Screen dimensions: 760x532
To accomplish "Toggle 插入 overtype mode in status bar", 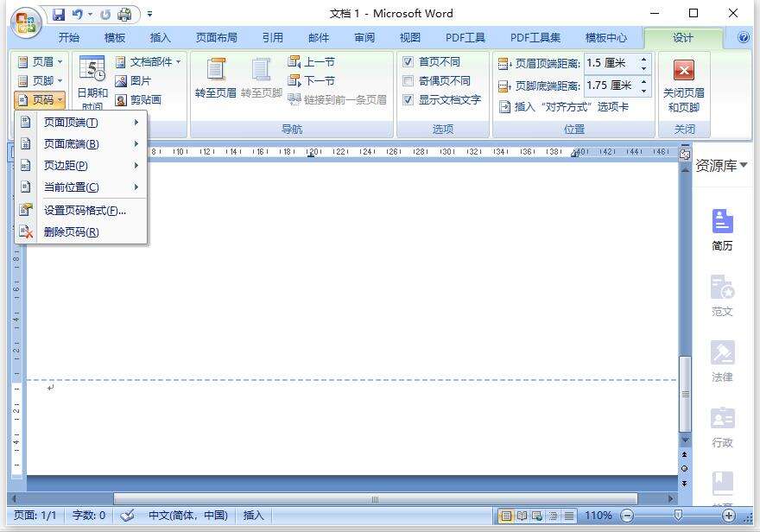I will tap(253, 515).
